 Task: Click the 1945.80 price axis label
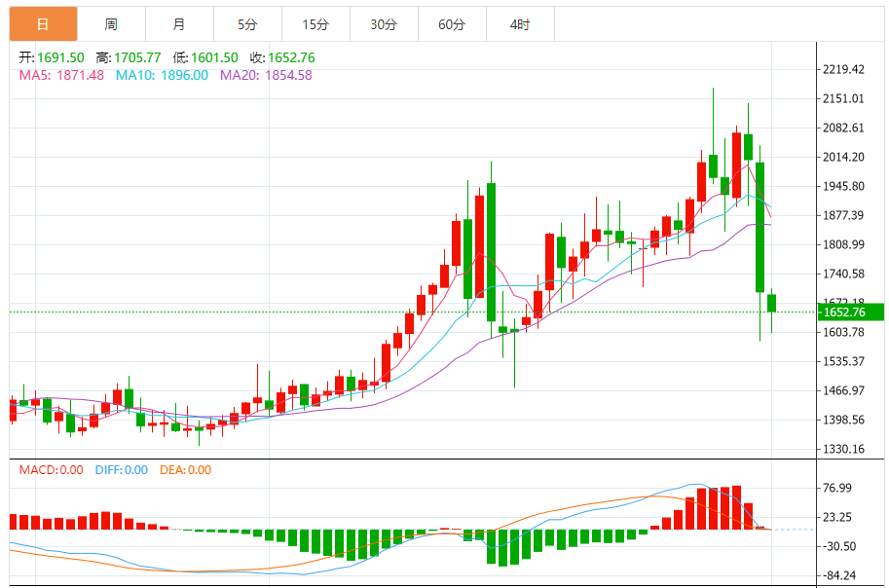click(843, 187)
